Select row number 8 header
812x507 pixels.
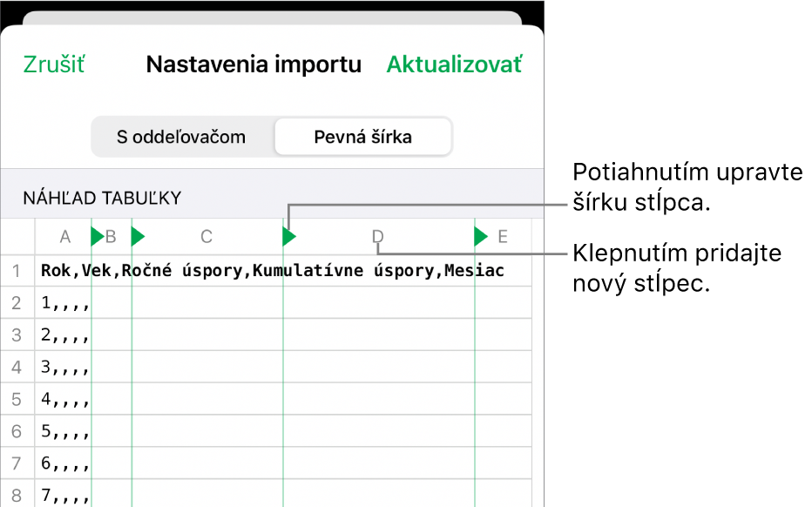coord(17,495)
